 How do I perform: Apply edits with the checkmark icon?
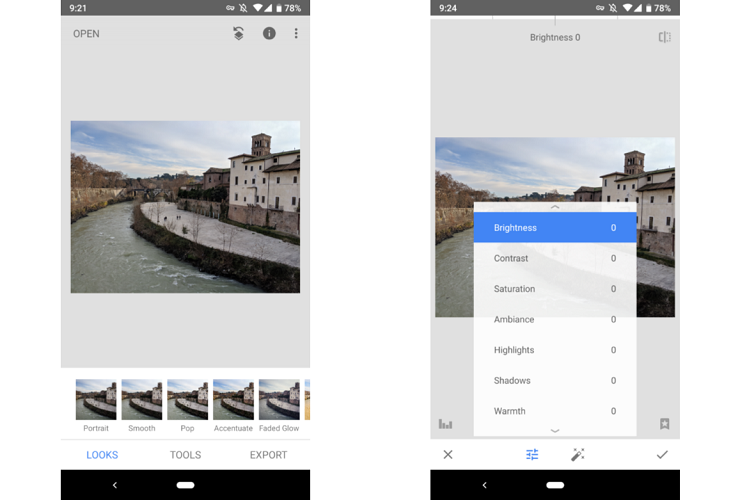661,454
